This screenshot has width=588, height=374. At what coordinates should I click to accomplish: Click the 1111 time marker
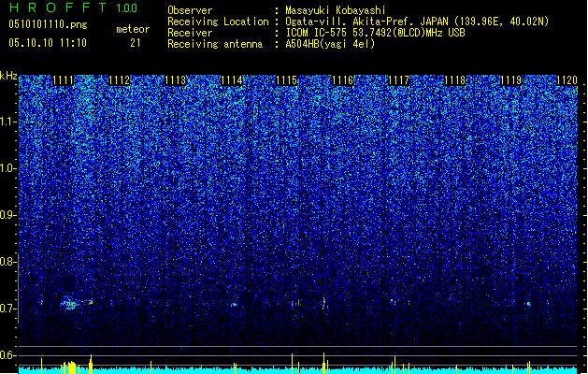coord(63,80)
